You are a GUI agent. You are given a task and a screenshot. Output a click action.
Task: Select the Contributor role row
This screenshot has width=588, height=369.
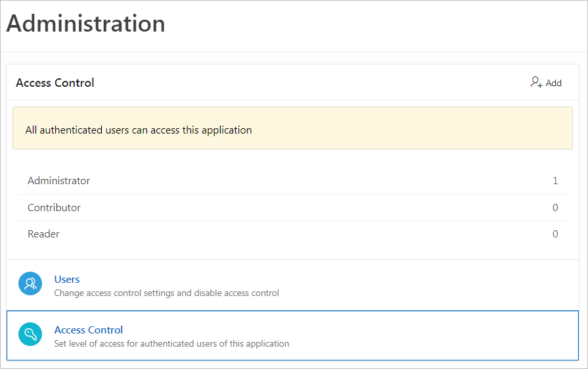click(292, 208)
